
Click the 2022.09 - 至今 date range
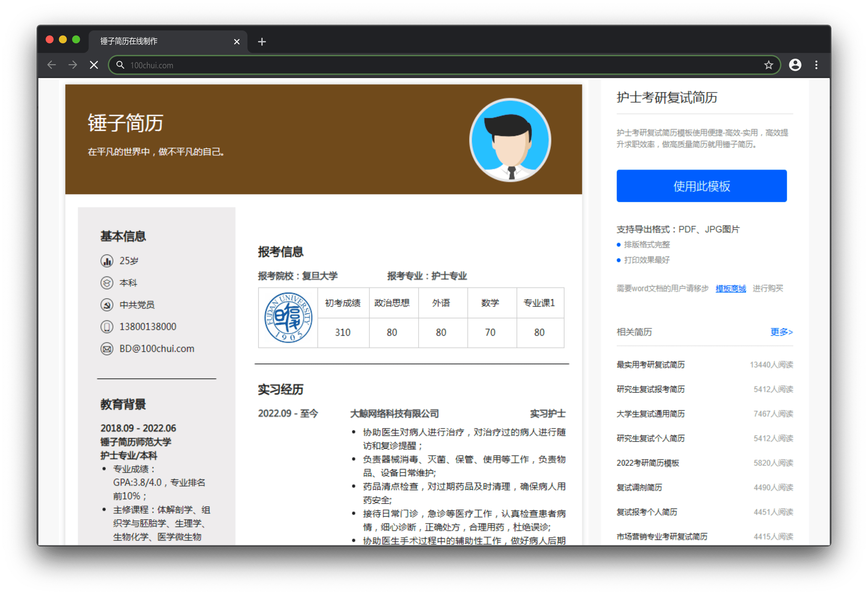288,414
